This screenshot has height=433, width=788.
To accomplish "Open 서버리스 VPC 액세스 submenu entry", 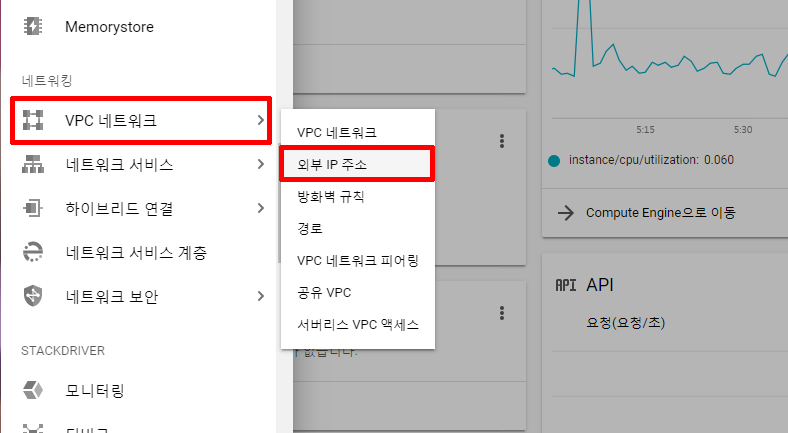I will (358, 324).
